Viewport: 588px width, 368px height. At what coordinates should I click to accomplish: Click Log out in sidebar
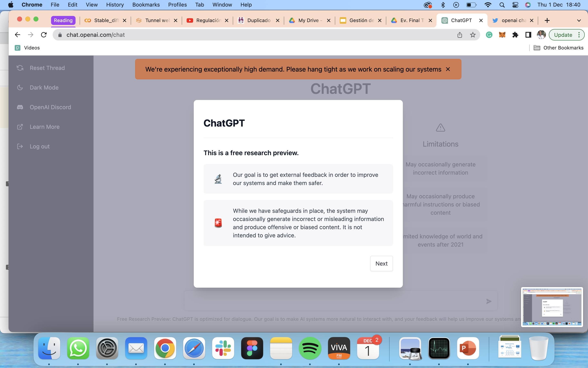pos(33,146)
